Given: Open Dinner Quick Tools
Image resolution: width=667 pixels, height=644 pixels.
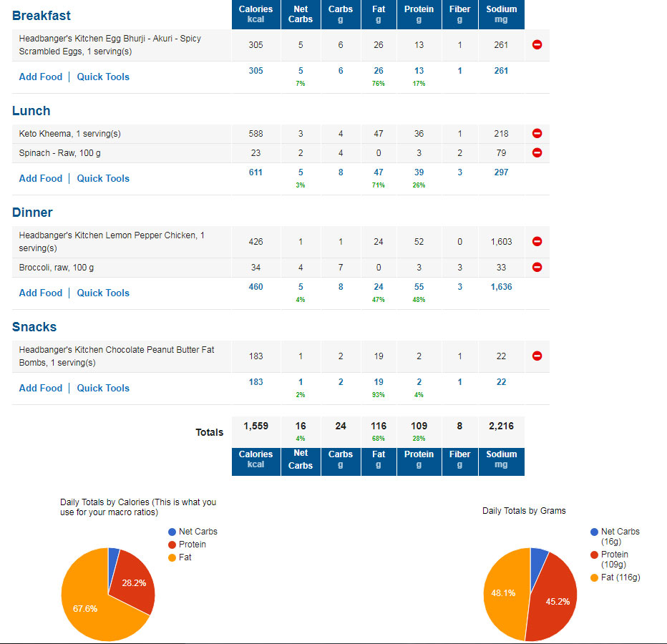Looking at the screenshot, I should point(103,293).
